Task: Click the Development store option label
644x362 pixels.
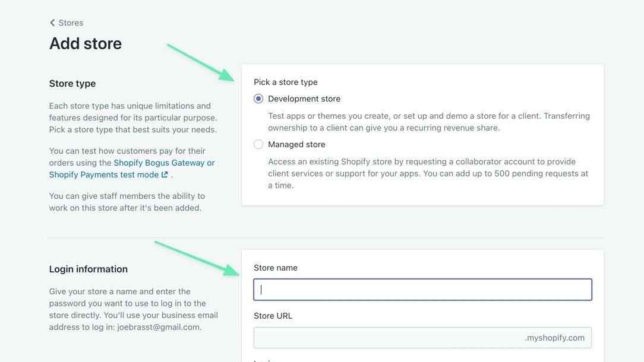Action: pos(304,99)
